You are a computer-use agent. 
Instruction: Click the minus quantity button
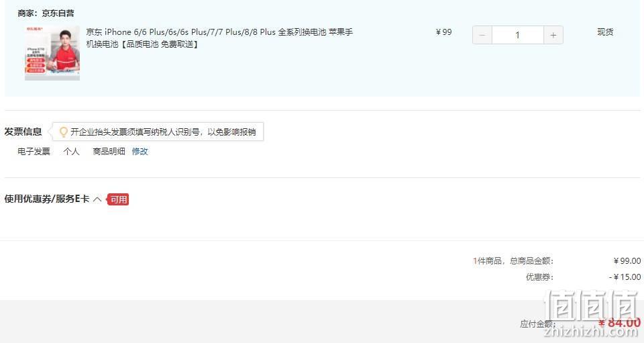[x=482, y=35]
